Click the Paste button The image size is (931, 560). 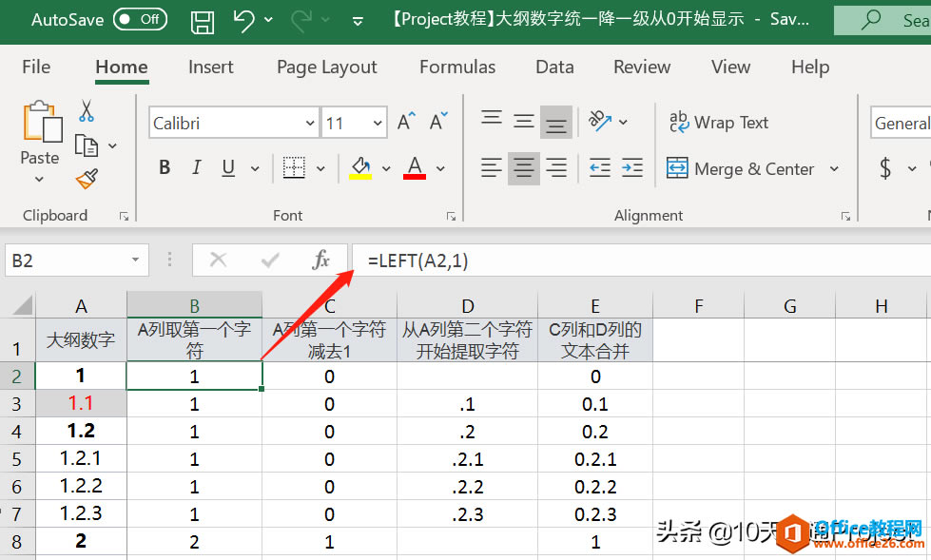pyautogui.click(x=40, y=142)
